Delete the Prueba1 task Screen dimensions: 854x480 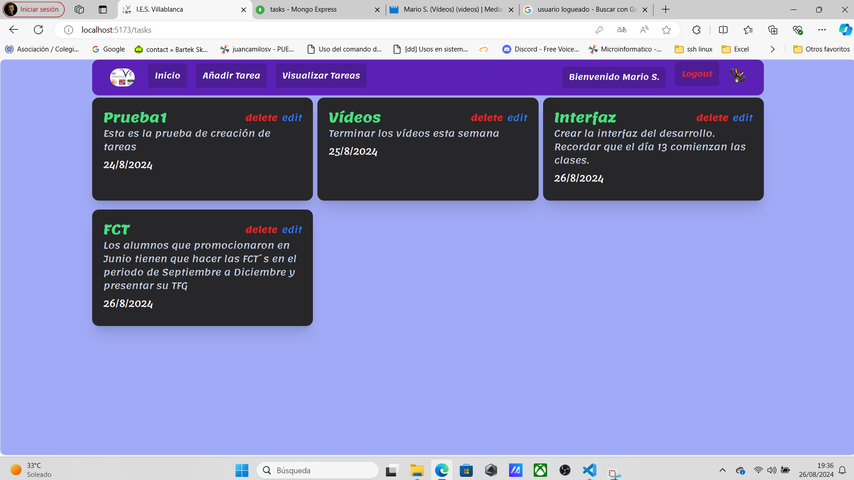261,118
